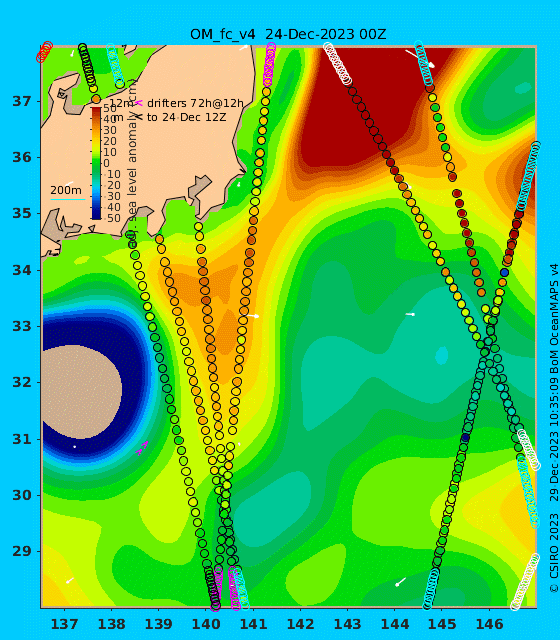The height and width of the screenshot is (640, 560).
Task: Click the longitude label 137
Action: pyautogui.click(x=64, y=624)
